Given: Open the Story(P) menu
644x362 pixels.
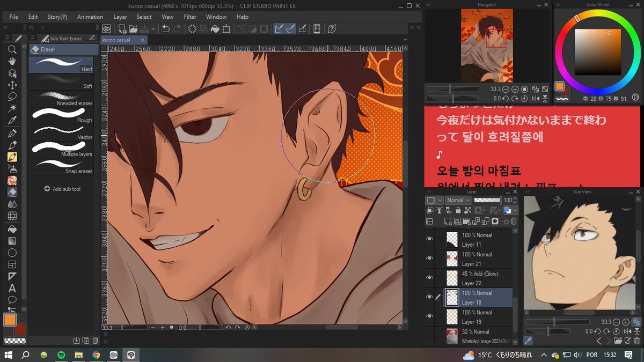Looking at the screenshot, I should 57,17.
